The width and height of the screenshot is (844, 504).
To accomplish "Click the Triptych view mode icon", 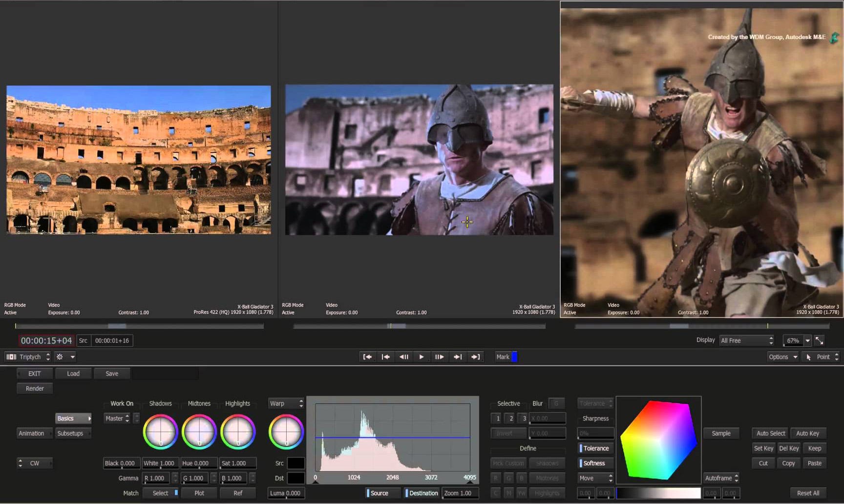I will (11, 357).
